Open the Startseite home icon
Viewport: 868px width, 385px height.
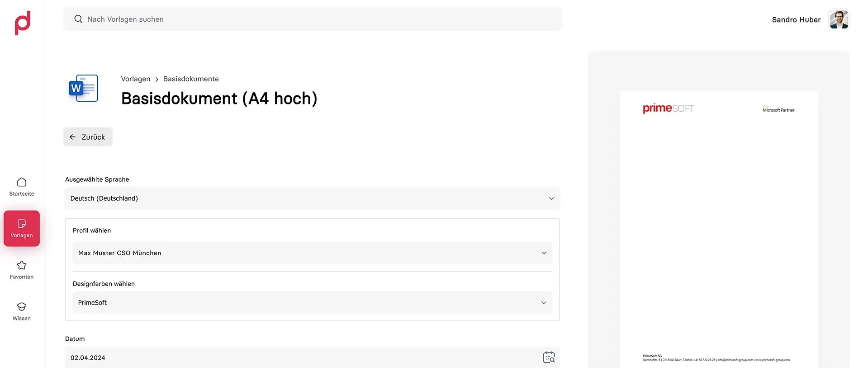click(22, 182)
